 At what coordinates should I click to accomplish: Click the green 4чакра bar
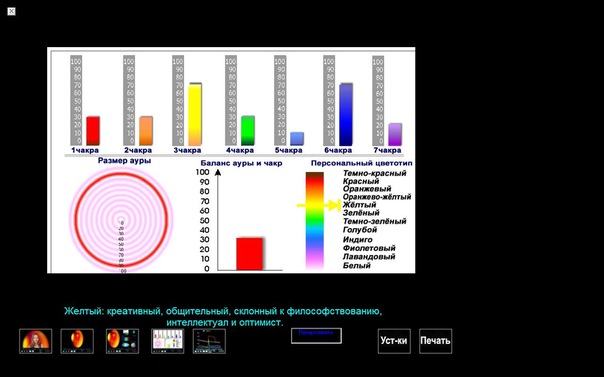248,131
